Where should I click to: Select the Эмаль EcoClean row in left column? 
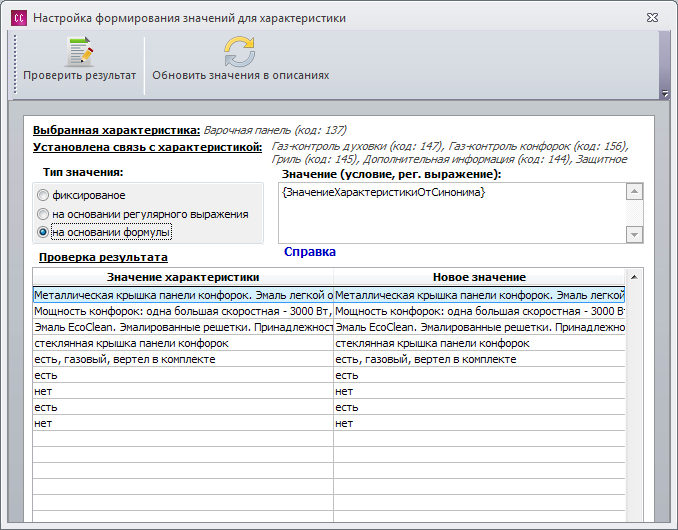[x=183, y=327]
